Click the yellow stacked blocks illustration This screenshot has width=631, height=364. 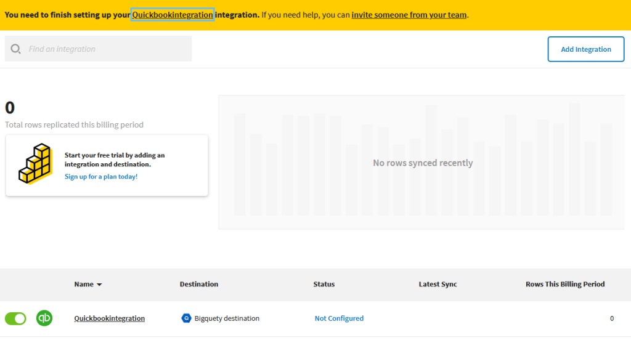click(x=35, y=164)
